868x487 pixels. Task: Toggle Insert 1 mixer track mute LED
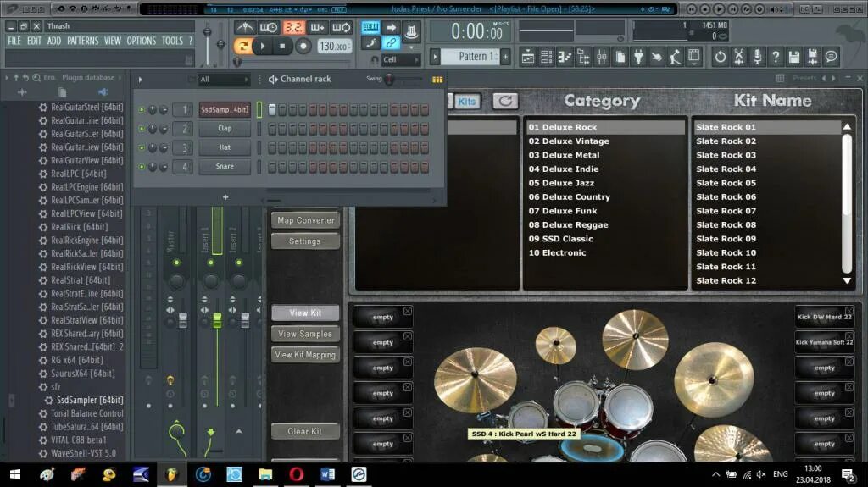(x=211, y=263)
